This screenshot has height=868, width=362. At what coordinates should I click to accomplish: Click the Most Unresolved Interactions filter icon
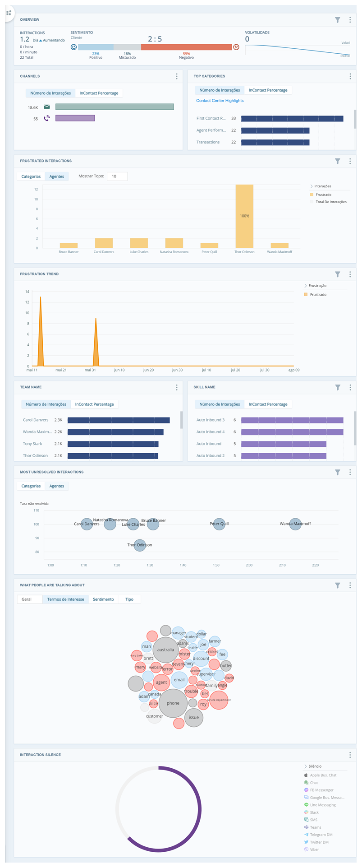(x=338, y=472)
